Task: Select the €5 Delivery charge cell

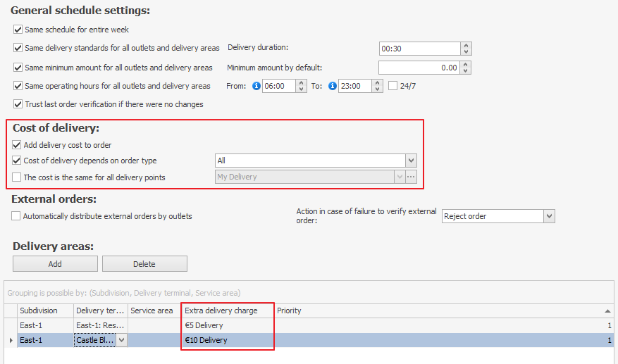Action: [227, 325]
